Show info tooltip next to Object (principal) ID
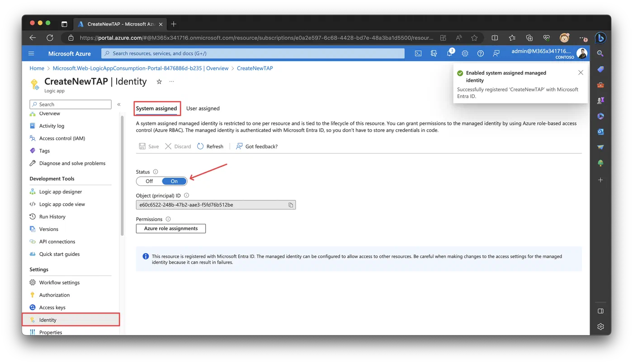Viewport: 633px width, 364px height. (186, 196)
